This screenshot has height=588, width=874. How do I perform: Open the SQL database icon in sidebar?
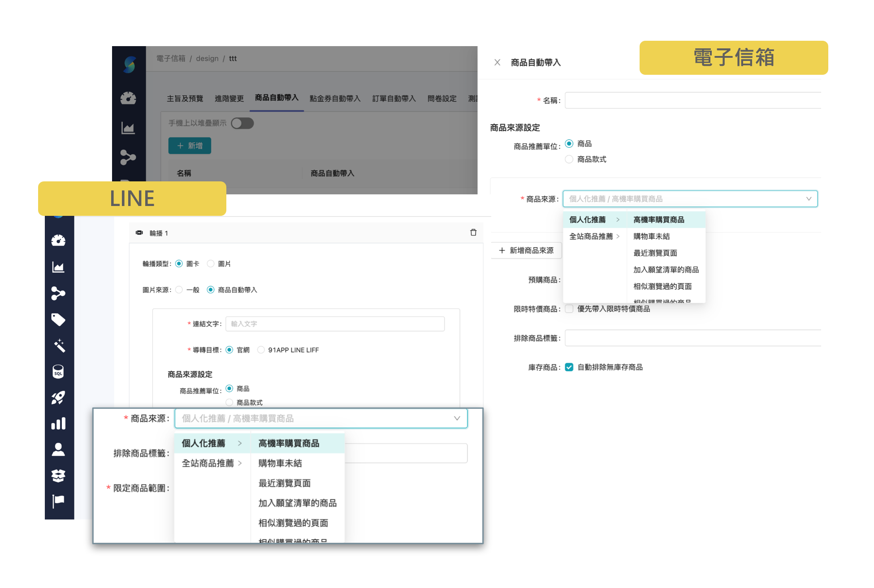click(x=59, y=372)
